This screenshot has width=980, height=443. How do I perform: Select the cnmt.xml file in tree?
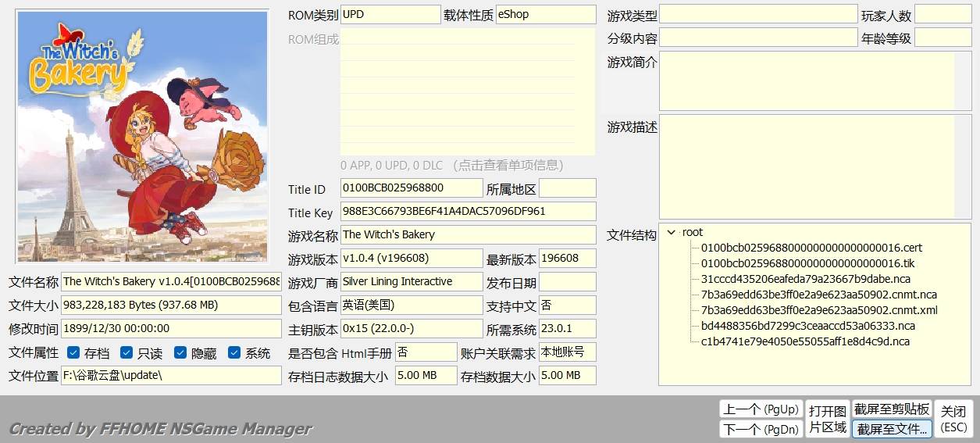[819, 310]
